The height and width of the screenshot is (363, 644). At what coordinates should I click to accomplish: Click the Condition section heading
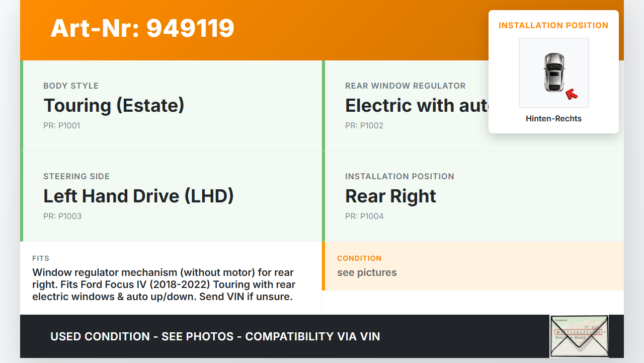click(x=359, y=258)
